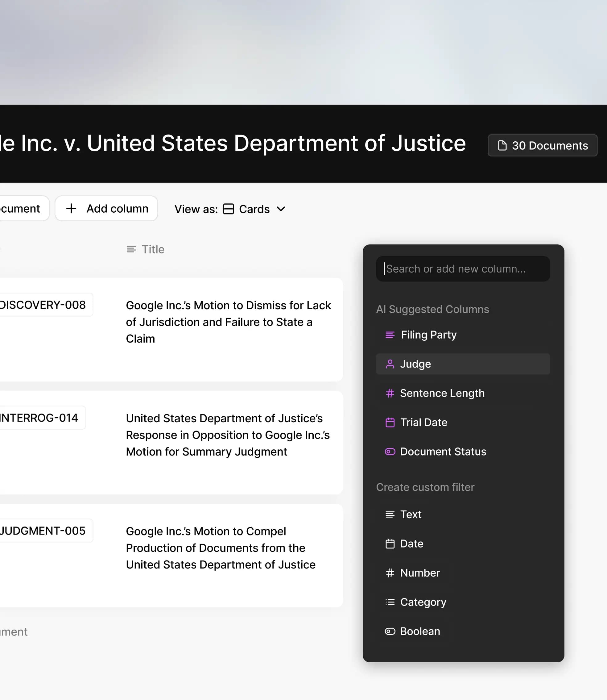
Task: Click the Trial Date calendar icon
Action: pos(390,422)
